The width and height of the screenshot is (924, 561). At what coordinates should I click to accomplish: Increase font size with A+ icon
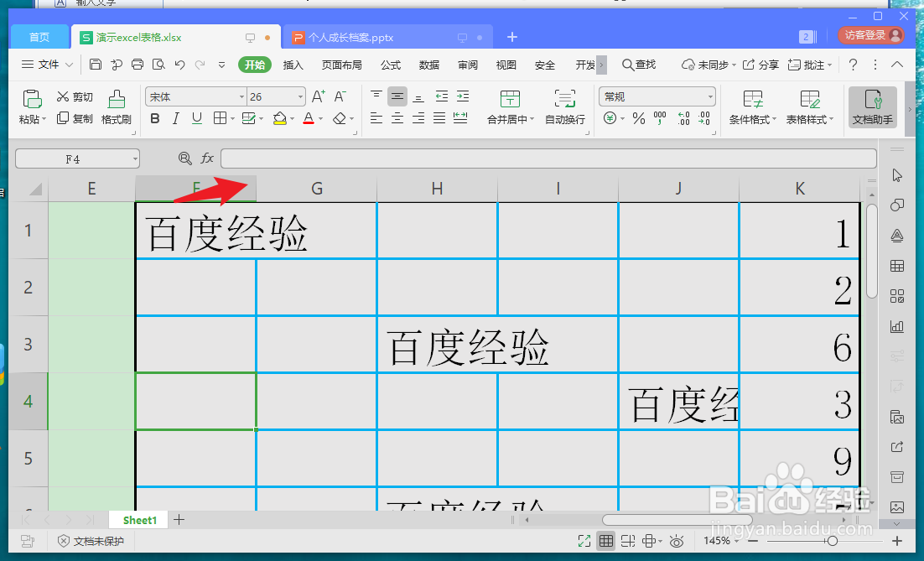(x=319, y=96)
